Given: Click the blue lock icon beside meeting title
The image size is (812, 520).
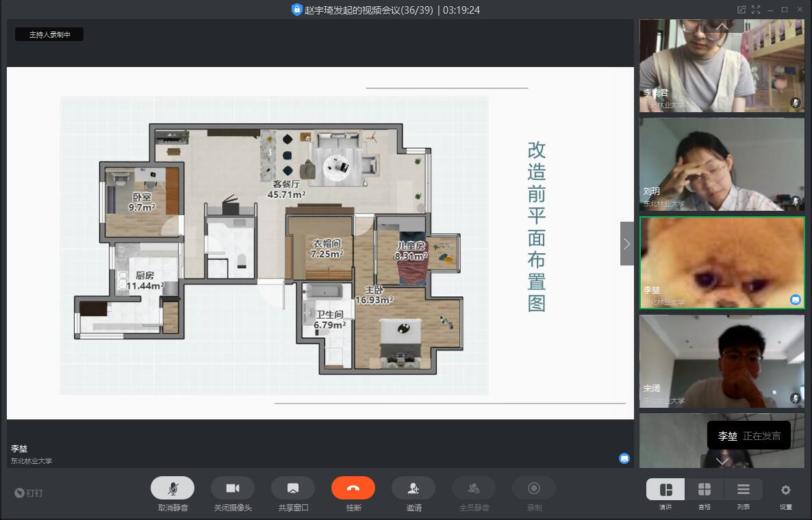Looking at the screenshot, I should (296, 10).
